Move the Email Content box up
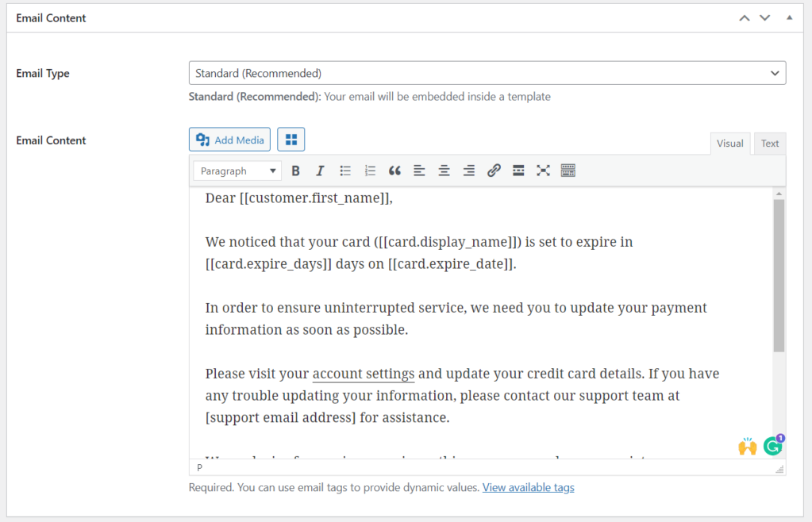The width and height of the screenshot is (812, 522). 744,17
